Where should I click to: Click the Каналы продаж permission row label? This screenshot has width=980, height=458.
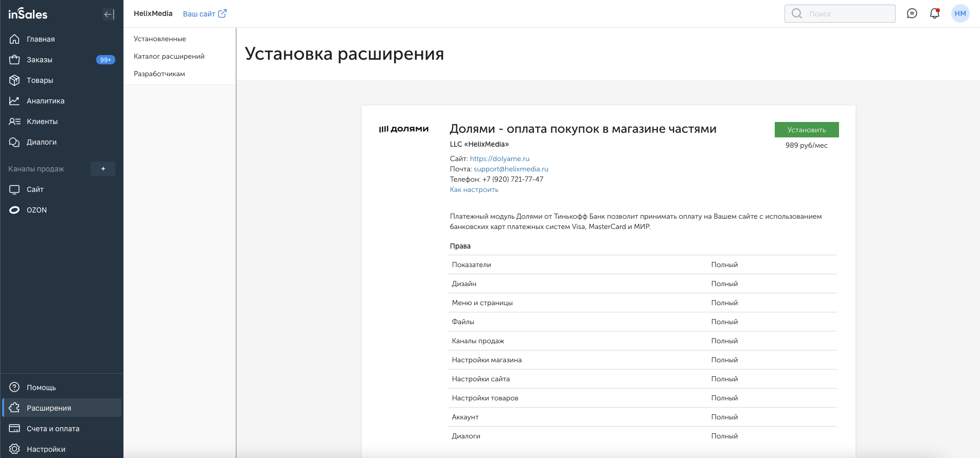point(478,341)
